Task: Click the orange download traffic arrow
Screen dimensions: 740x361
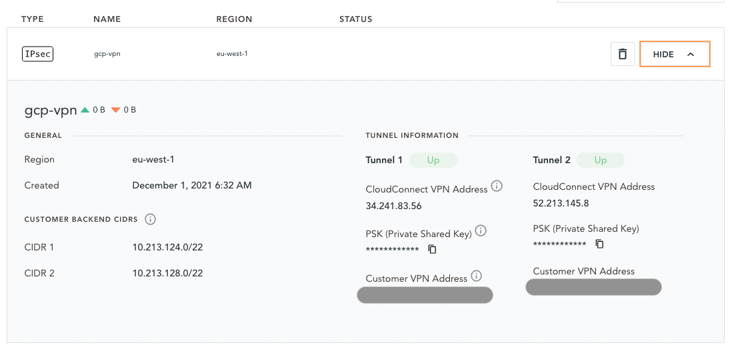Action: point(116,110)
